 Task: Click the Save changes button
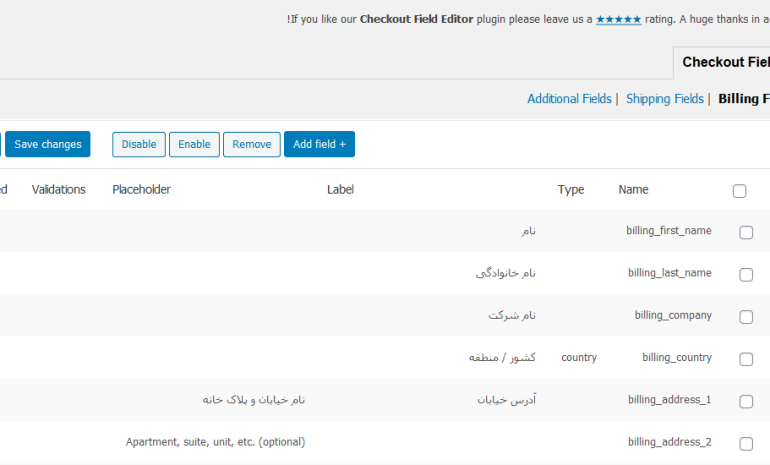coord(48,144)
